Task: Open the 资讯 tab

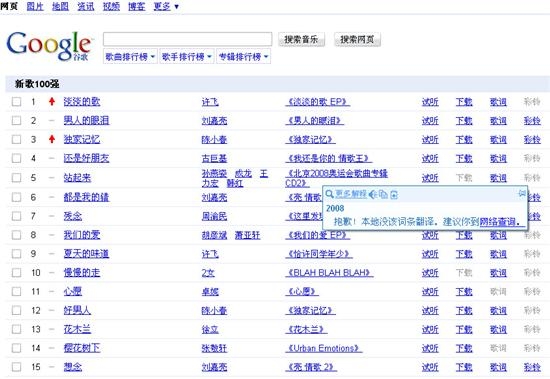Action: [x=86, y=6]
